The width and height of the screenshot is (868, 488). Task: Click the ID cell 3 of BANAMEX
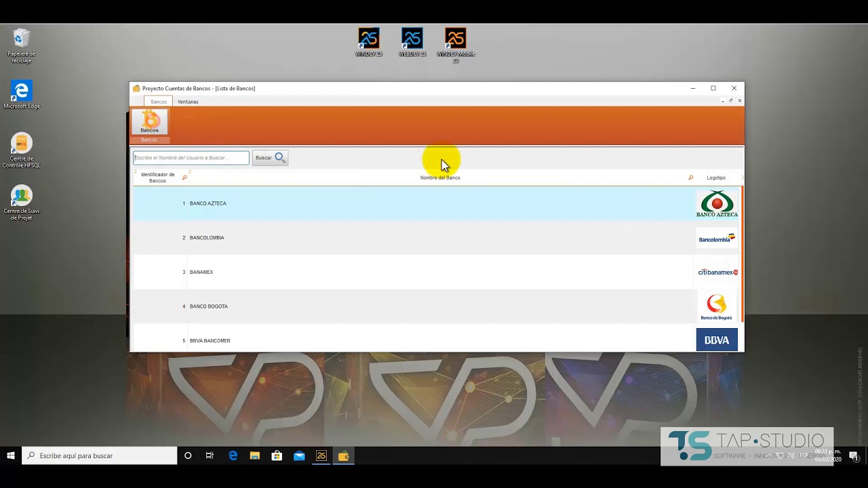[x=160, y=272]
